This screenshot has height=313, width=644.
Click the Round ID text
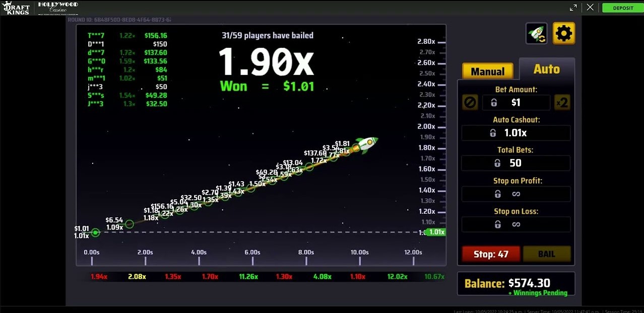click(x=119, y=20)
